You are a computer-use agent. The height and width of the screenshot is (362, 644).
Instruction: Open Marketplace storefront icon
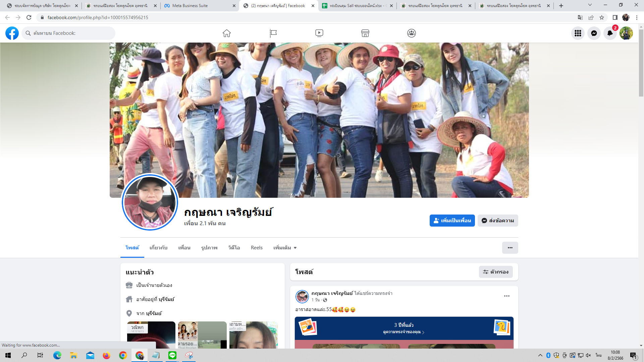point(365,33)
